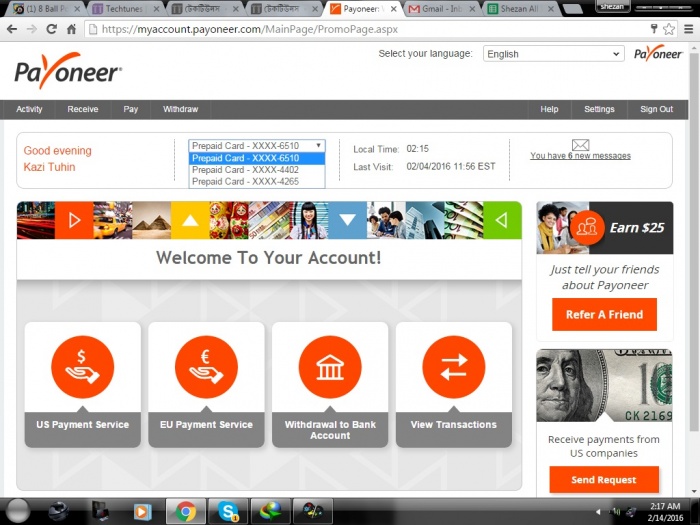
Task: Open the Chrome hamburger menu
Action: [x=688, y=29]
